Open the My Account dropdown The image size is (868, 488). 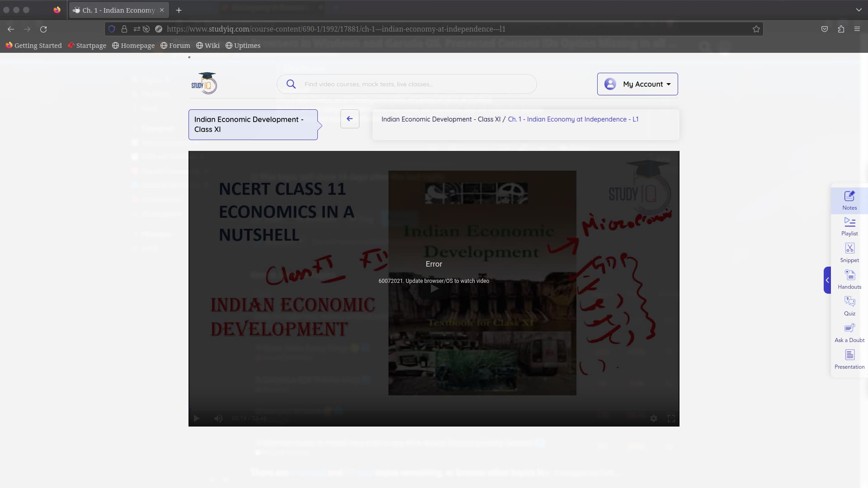coord(637,84)
